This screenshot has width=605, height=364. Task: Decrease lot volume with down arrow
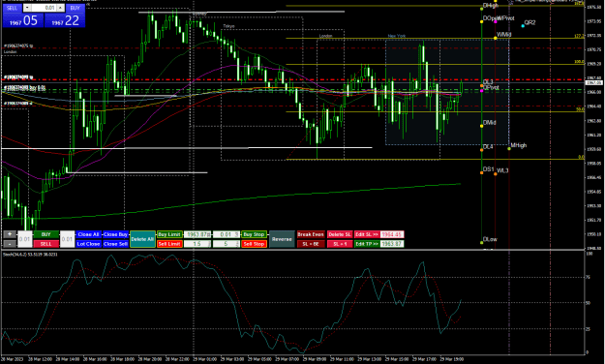click(x=27, y=8)
